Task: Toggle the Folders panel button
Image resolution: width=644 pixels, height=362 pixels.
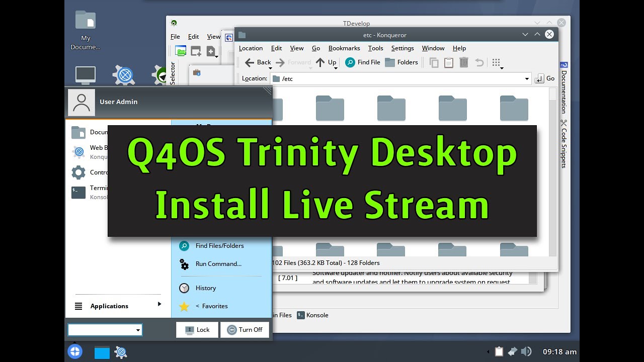Action: 401,62
